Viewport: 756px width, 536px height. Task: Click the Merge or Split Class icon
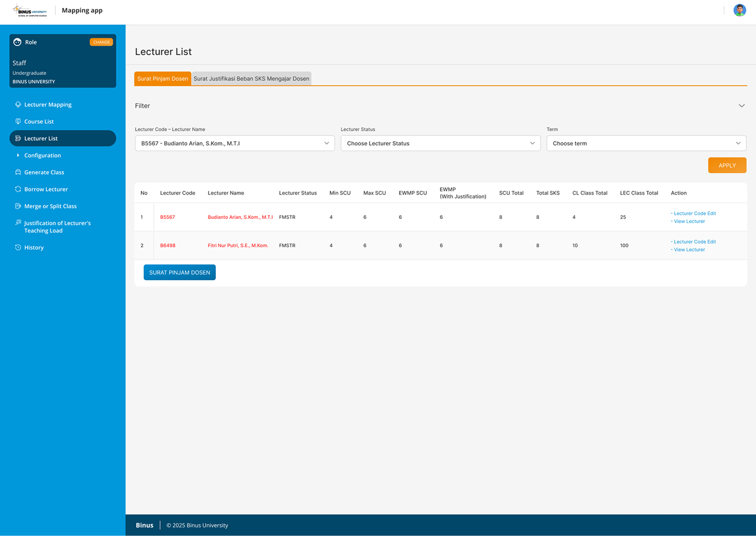(18, 206)
